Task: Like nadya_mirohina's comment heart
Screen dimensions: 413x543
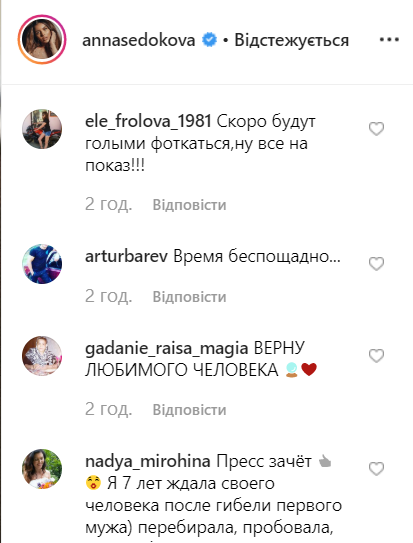Action: [x=376, y=469]
